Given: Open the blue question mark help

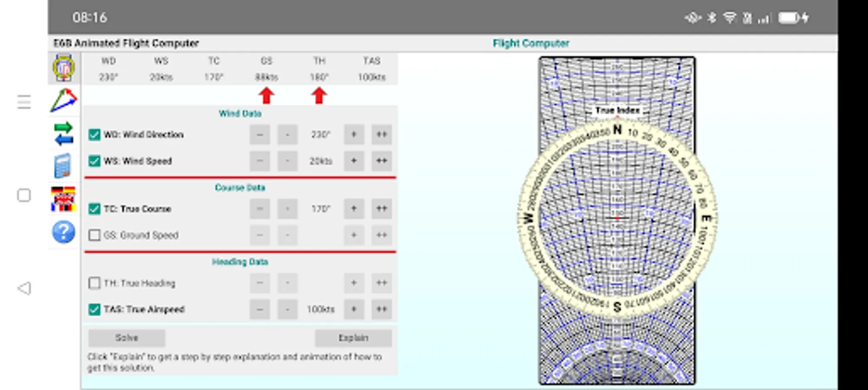Looking at the screenshot, I should [63, 232].
